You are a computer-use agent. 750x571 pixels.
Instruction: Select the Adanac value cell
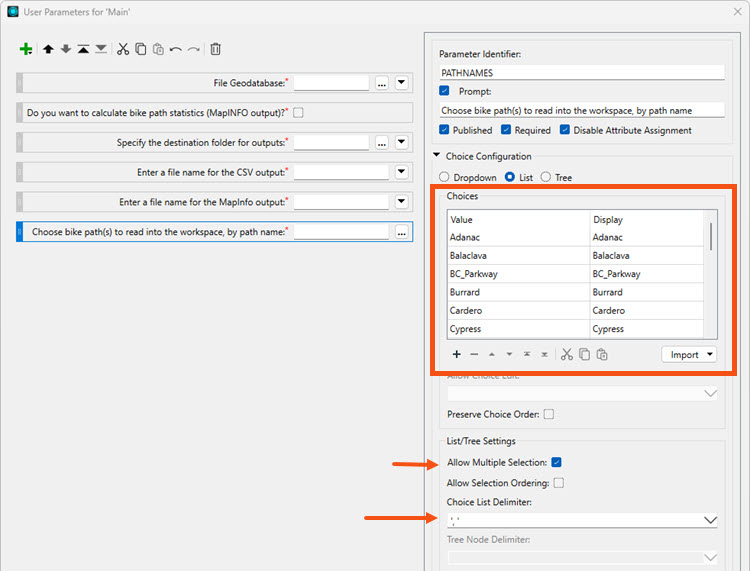[518, 237]
